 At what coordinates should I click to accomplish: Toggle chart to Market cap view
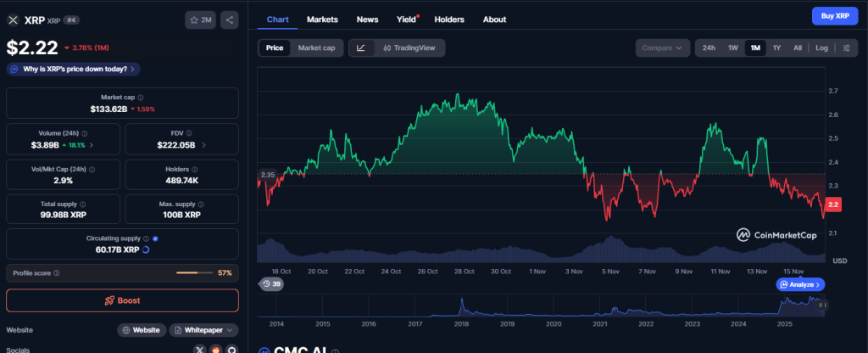[x=316, y=48]
